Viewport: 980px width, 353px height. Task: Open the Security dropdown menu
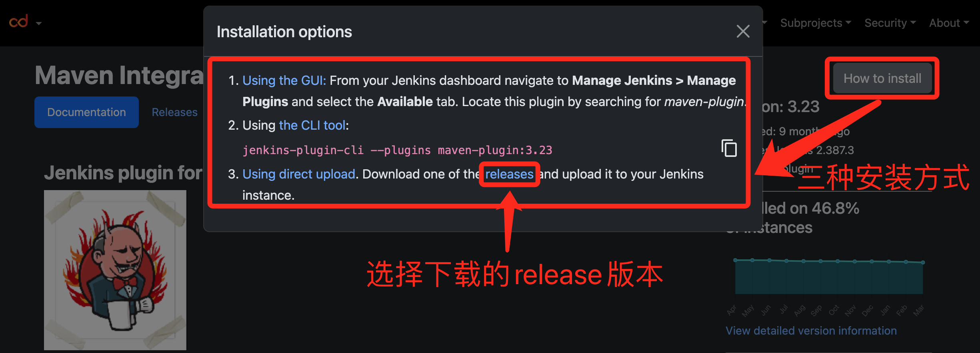[x=890, y=23]
